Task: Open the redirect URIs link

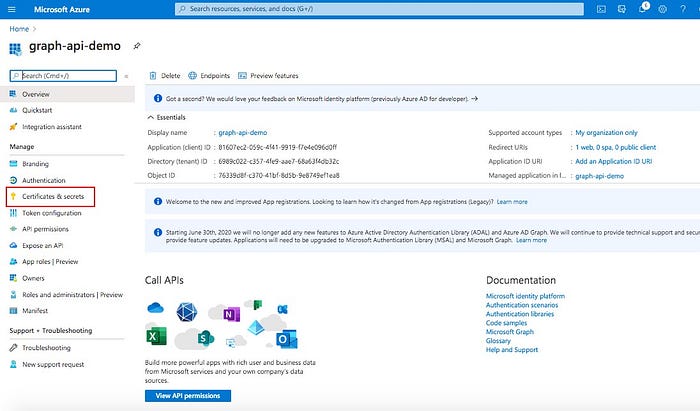Action: point(616,147)
